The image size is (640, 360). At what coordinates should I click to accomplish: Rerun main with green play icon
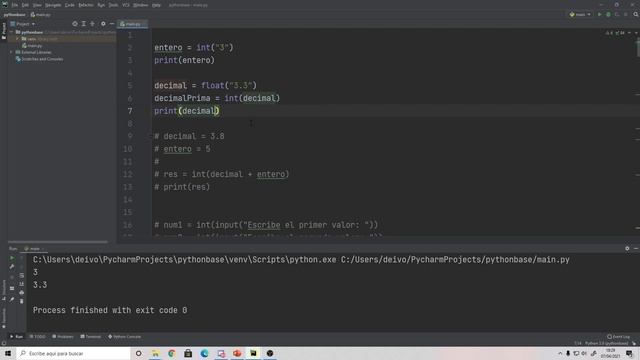tap(12, 258)
